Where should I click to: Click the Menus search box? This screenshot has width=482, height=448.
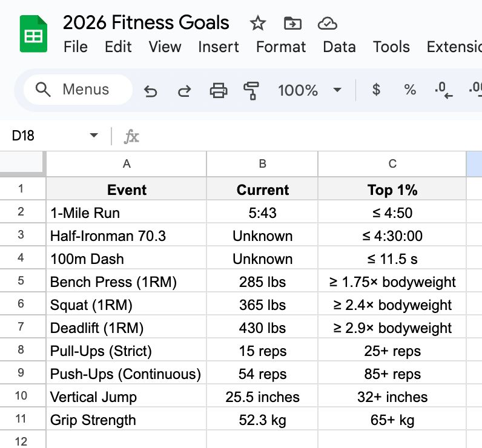pos(78,90)
